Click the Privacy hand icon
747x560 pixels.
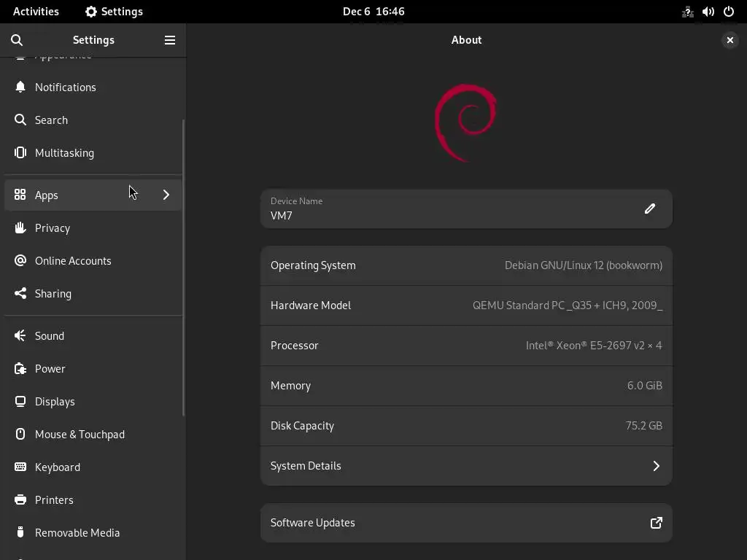tap(20, 227)
